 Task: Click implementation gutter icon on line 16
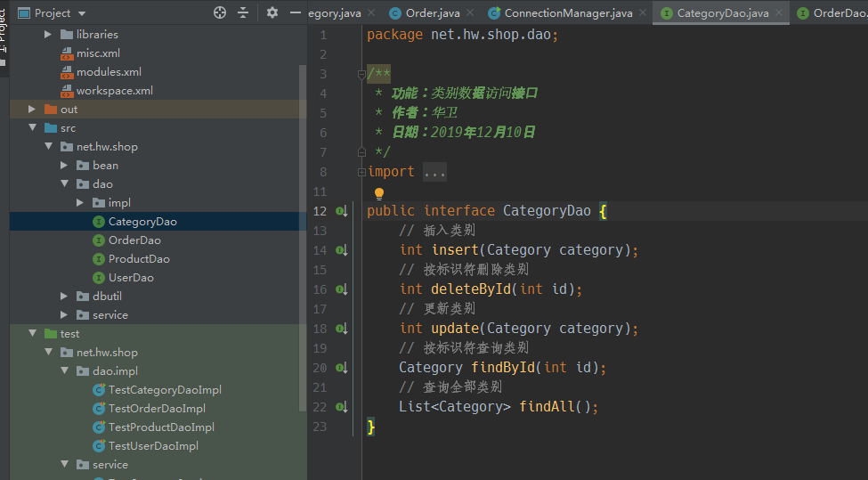click(x=342, y=289)
